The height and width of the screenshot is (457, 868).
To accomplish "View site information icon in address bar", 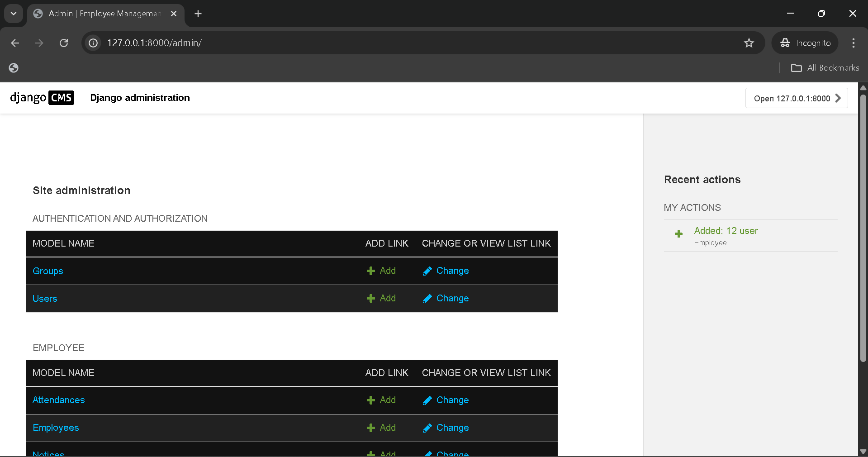I will click(x=93, y=43).
